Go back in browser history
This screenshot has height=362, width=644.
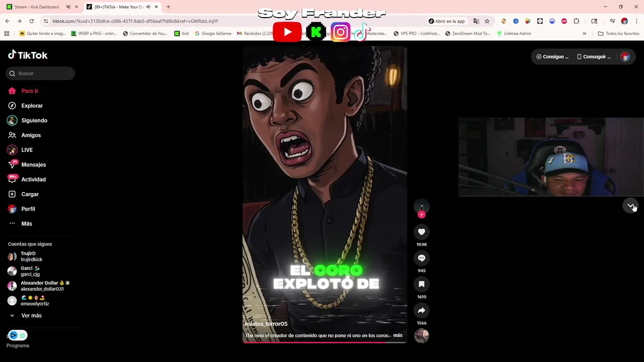point(7,21)
